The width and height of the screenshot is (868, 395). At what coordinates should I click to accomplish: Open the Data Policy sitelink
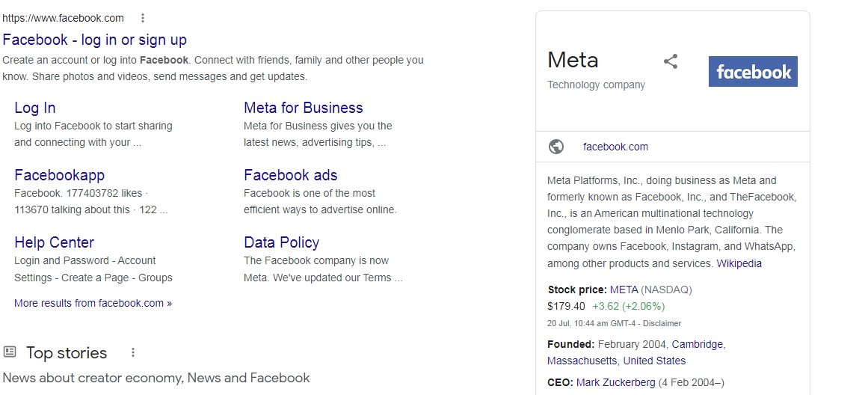[281, 242]
